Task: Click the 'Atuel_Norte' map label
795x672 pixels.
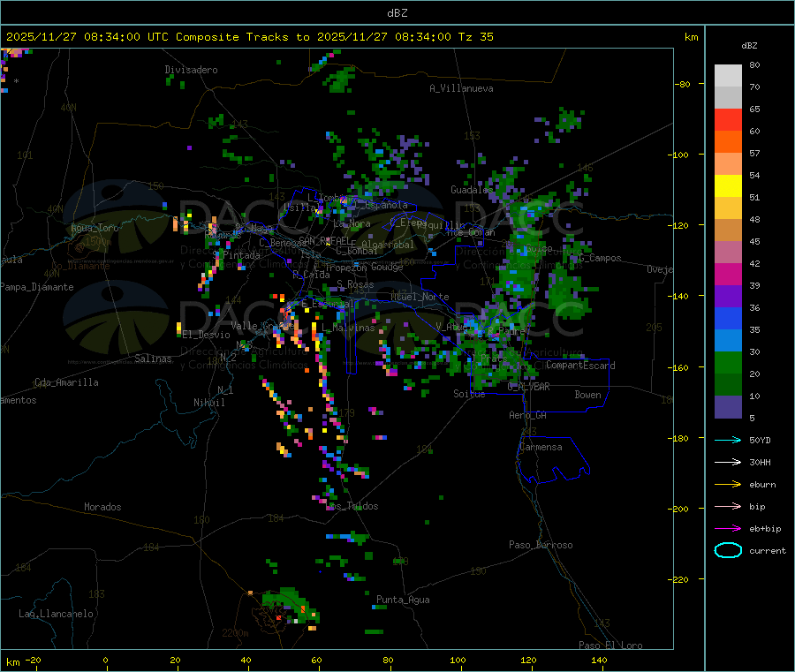Action: [420, 297]
